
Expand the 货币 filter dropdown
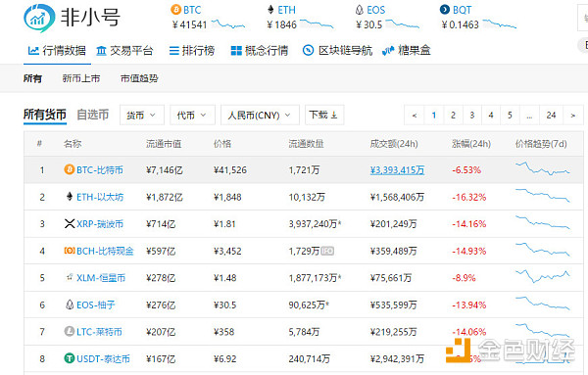(x=142, y=115)
